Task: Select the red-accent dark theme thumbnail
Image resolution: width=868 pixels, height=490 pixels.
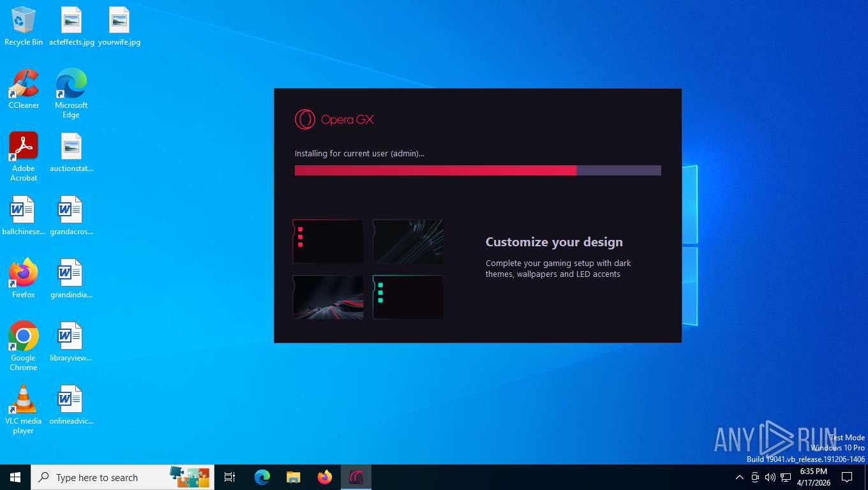Action: [x=328, y=241]
